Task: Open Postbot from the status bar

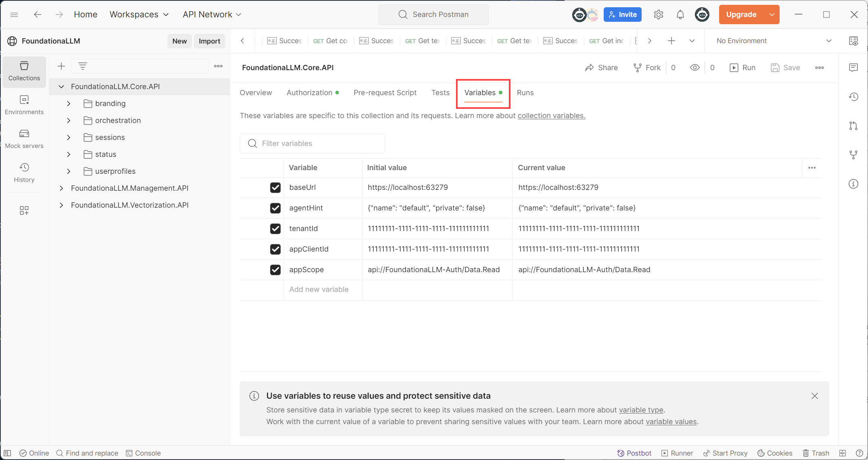Action: coord(634,453)
